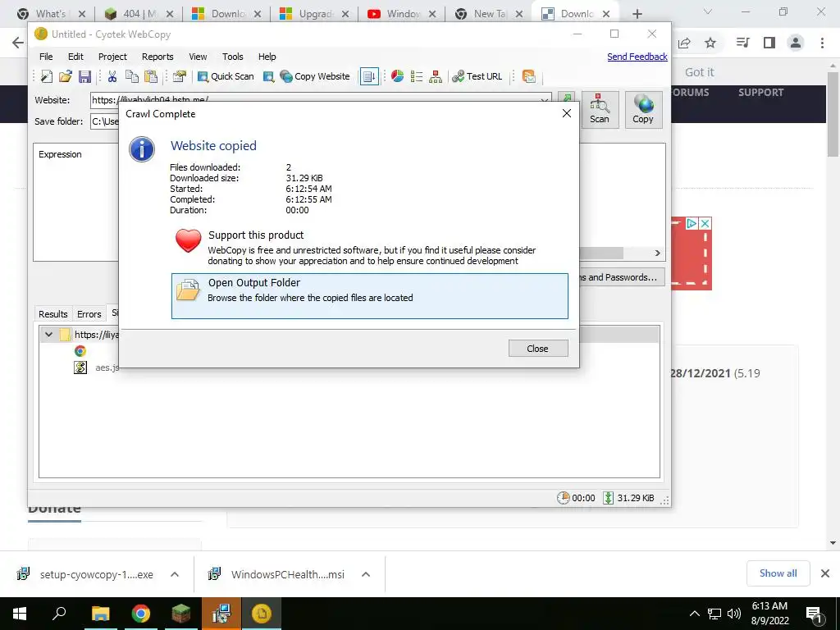Open the pie chart report icon

tap(398, 76)
